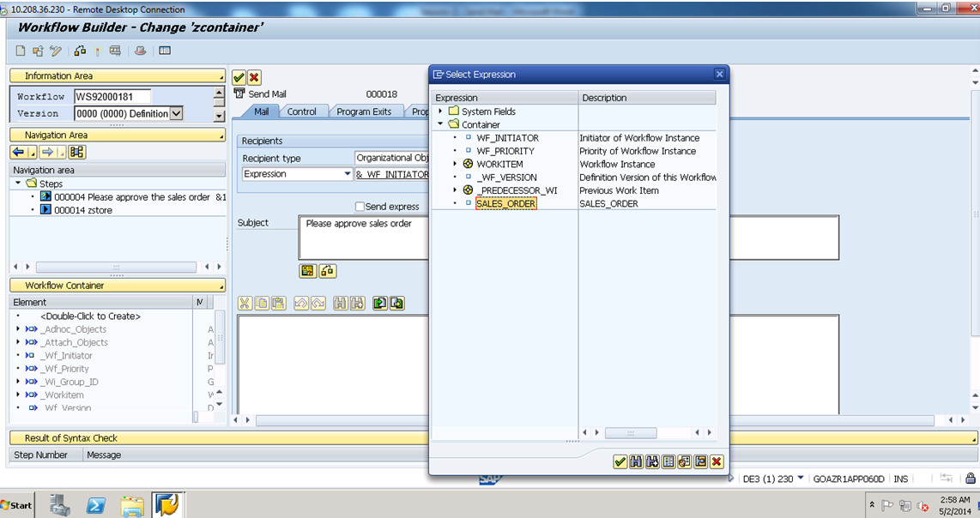This screenshot has height=518, width=980.
Task: Enable the Send express checkbox
Action: point(359,206)
